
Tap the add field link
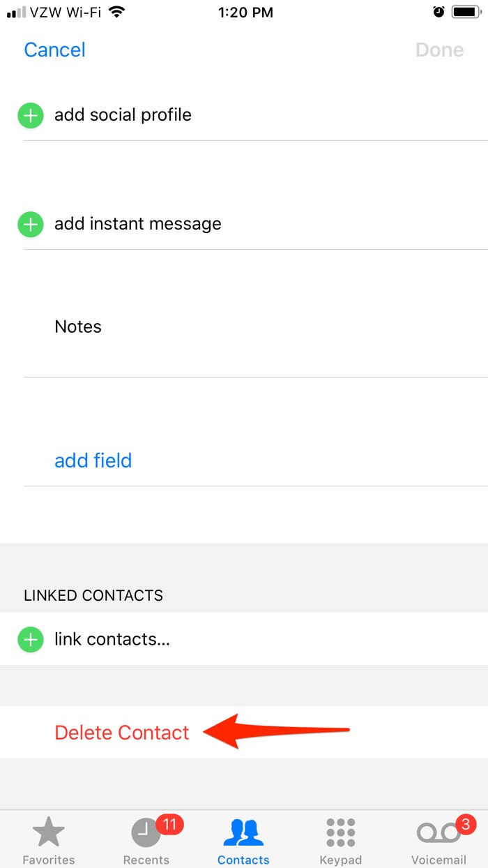point(93,461)
